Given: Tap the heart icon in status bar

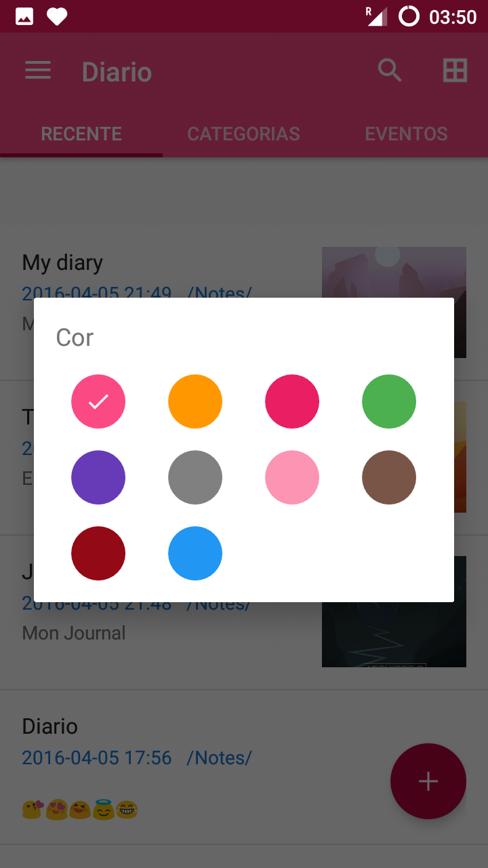Looking at the screenshot, I should pos(57,16).
